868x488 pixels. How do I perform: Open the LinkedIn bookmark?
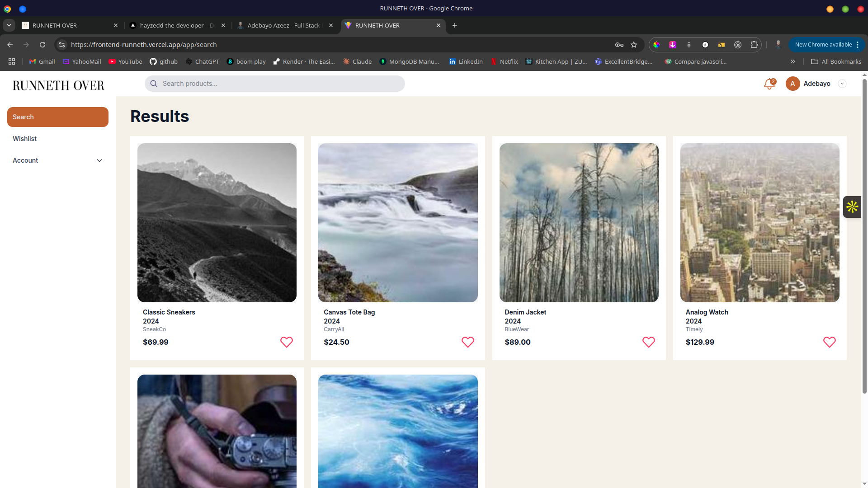[466, 61]
